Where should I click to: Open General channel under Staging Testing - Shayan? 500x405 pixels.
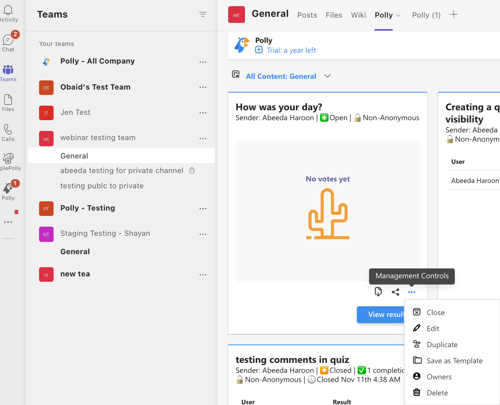75,252
